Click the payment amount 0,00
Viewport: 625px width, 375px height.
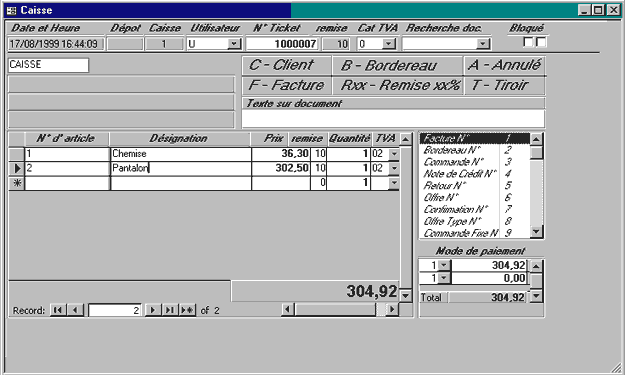click(489, 278)
